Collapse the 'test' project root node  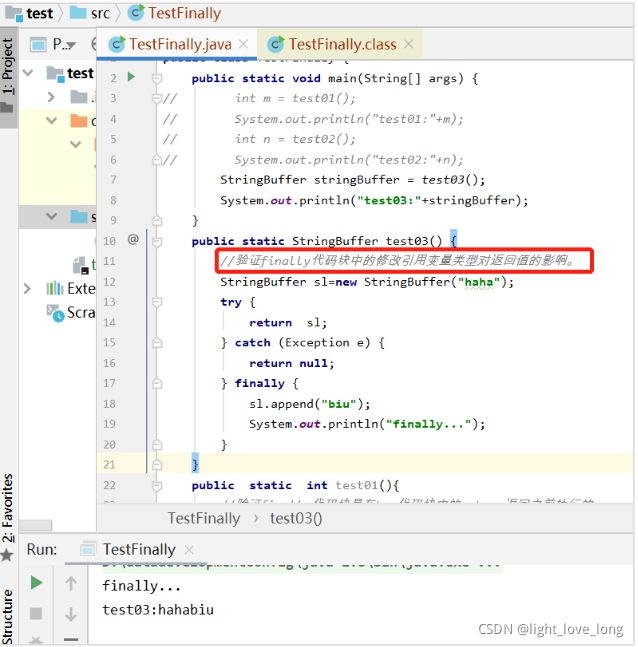point(28,73)
